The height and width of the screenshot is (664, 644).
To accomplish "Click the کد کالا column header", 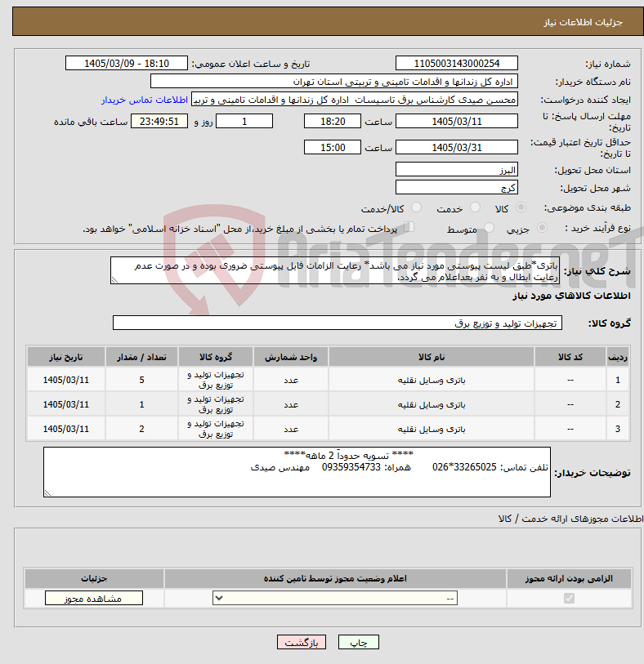I will click(x=570, y=357).
